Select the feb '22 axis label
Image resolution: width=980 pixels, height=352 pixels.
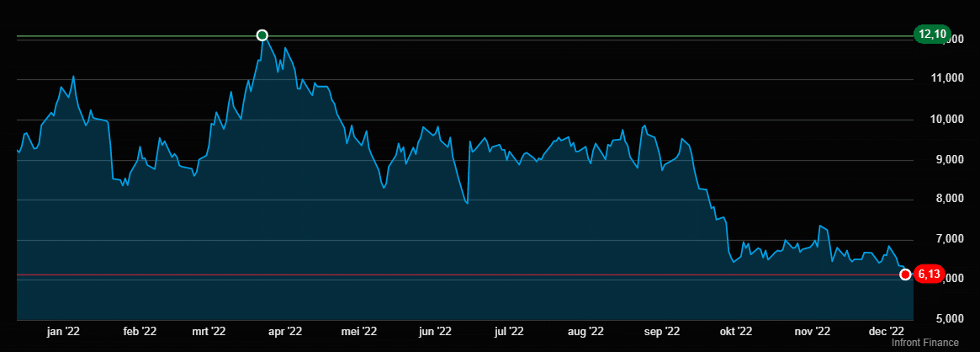140,332
